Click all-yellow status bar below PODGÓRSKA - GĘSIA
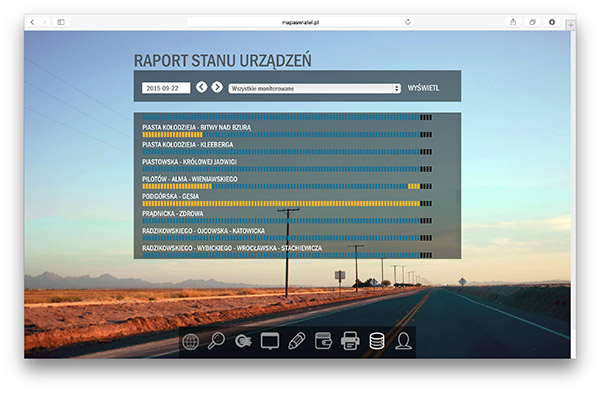 287,204
